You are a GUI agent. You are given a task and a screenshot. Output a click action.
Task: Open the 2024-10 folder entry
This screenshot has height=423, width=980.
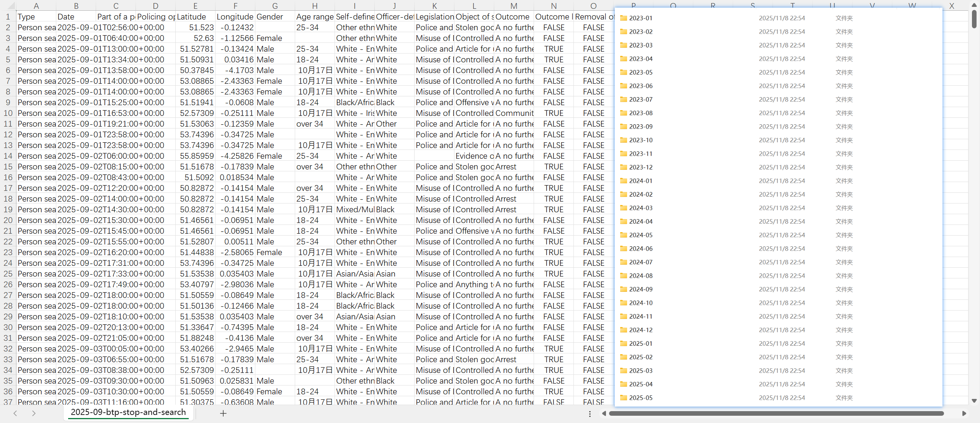point(640,303)
